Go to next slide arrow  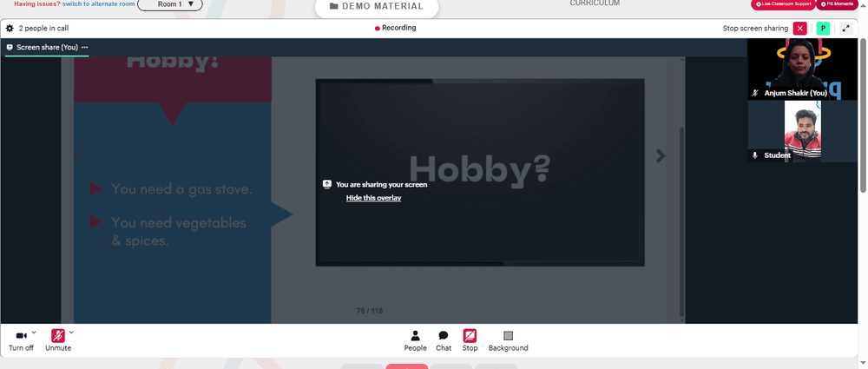pos(660,155)
